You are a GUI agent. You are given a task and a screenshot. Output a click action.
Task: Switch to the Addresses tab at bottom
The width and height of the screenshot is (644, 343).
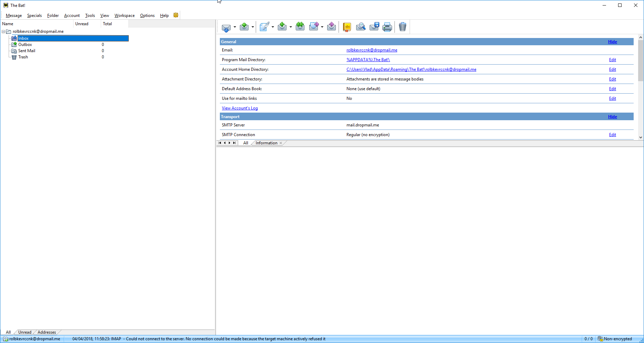[47, 332]
